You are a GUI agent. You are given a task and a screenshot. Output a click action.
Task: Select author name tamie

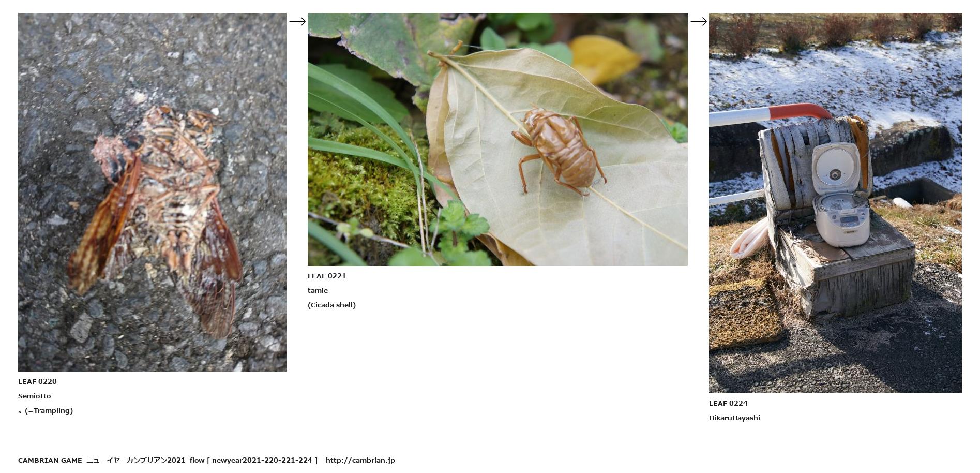pyautogui.click(x=318, y=290)
